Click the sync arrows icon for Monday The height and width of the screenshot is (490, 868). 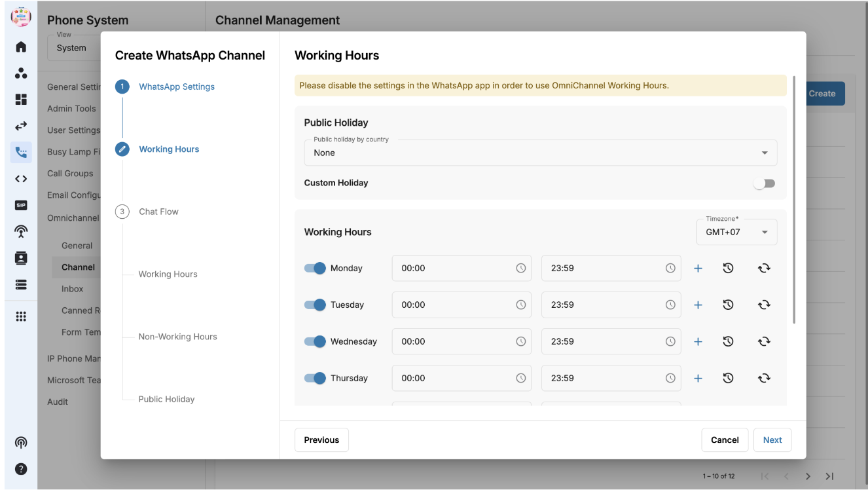764,268
